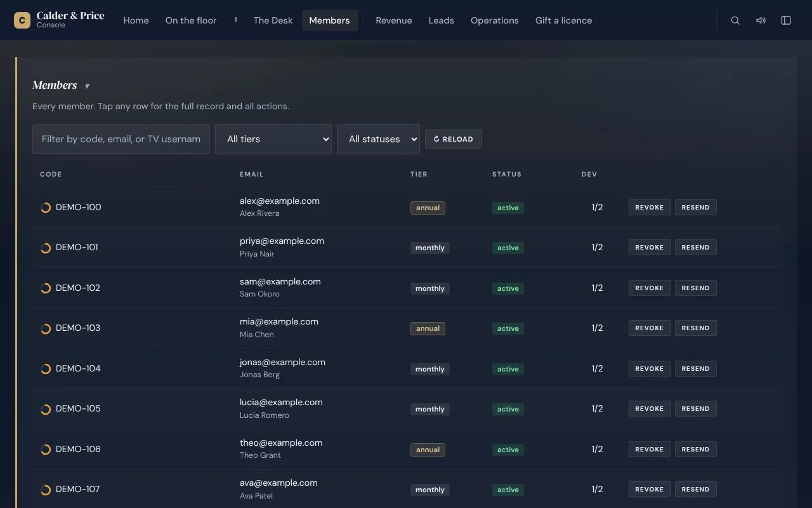
Task: Open the lucia@example.com member row
Action: [407, 408]
